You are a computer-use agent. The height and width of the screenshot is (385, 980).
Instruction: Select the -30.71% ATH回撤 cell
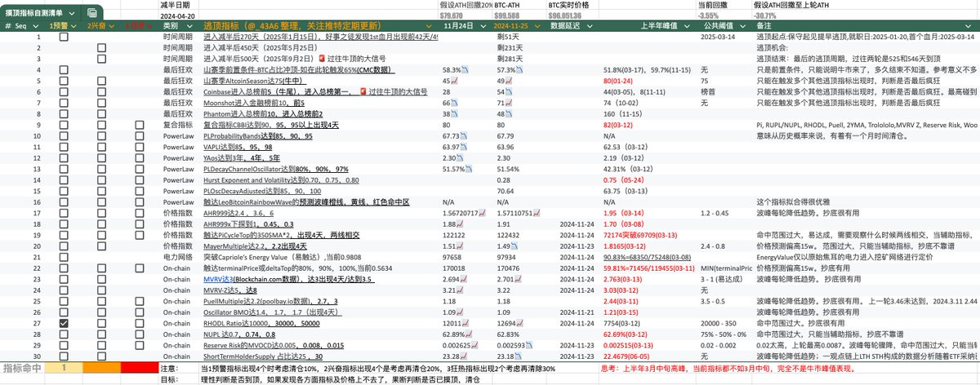(x=866, y=15)
